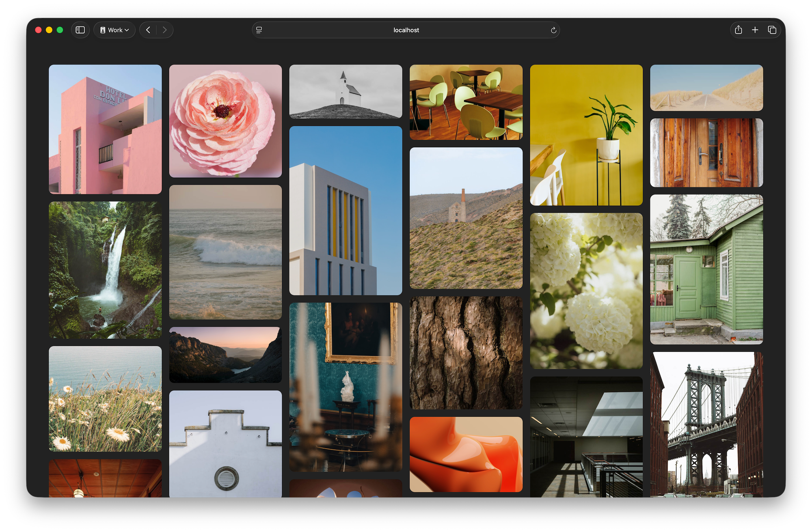The image size is (812, 532).
Task: Open the share sheet
Action: coord(738,30)
